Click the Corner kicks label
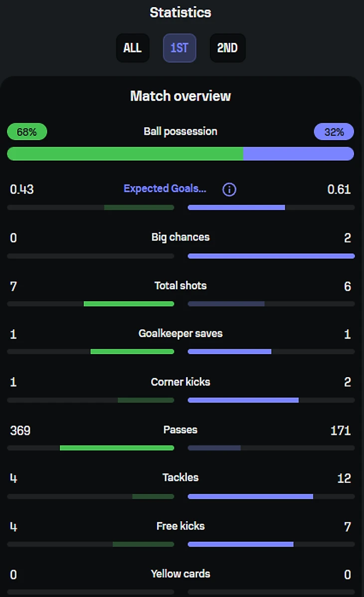364x597 pixels. point(181,382)
